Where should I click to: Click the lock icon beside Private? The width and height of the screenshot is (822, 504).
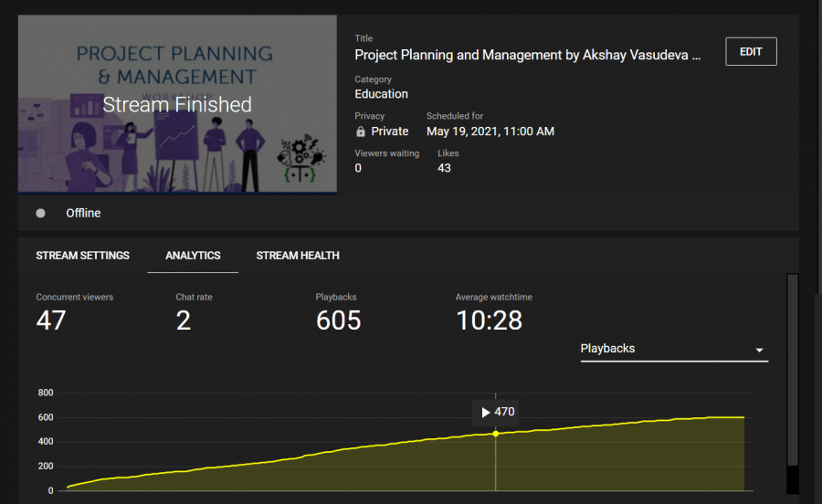click(x=361, y=131)
